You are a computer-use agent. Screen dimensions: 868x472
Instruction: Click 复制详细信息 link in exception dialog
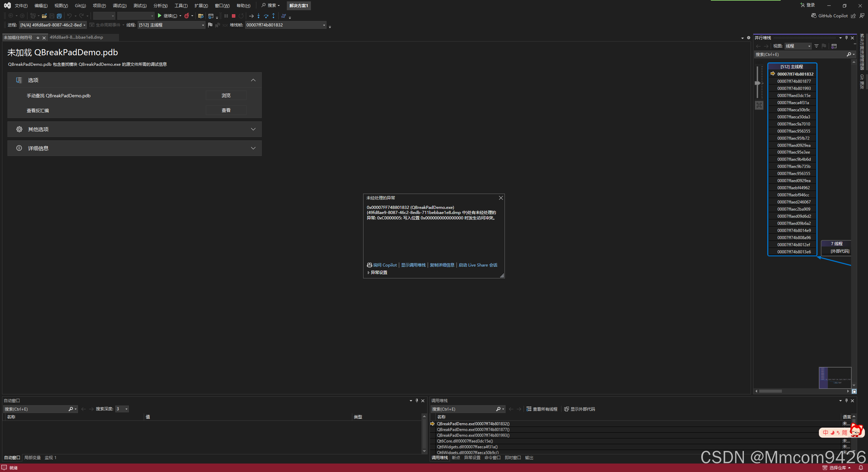(442, 265)
